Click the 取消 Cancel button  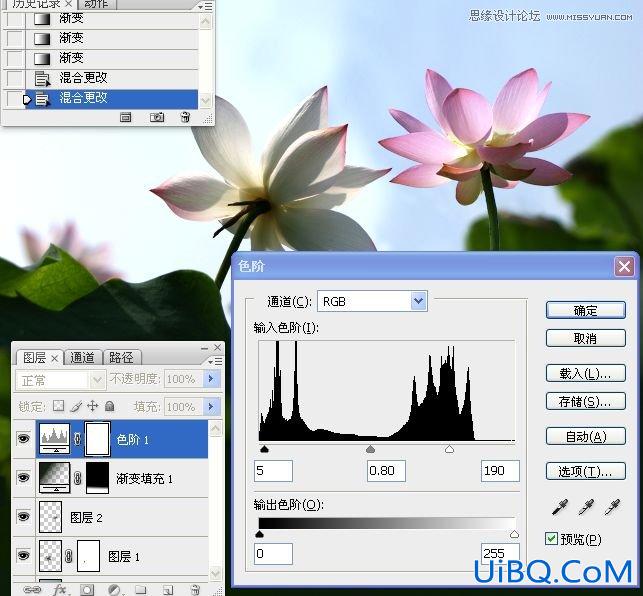[585, 338]
